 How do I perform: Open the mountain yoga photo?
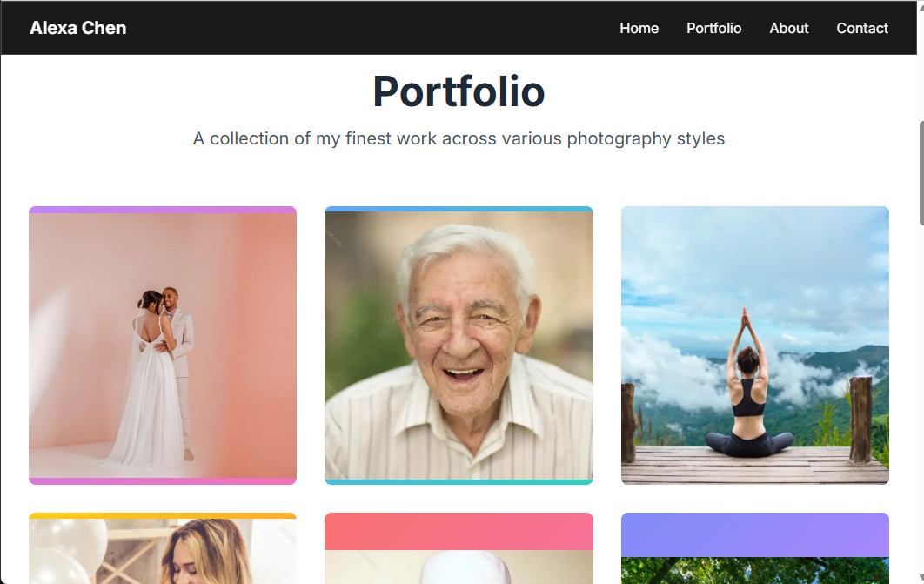(x=754, y=345)
